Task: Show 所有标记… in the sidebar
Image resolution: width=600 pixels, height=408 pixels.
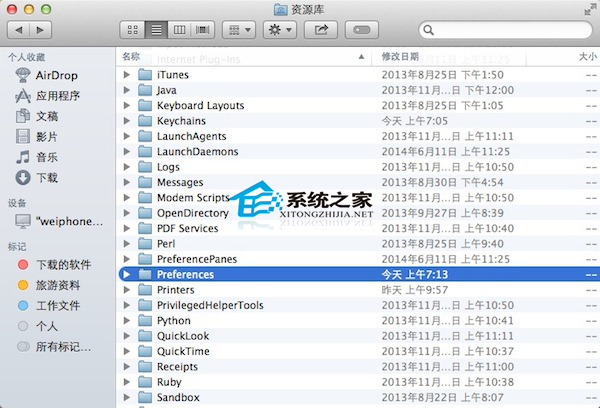Action: 54,347
